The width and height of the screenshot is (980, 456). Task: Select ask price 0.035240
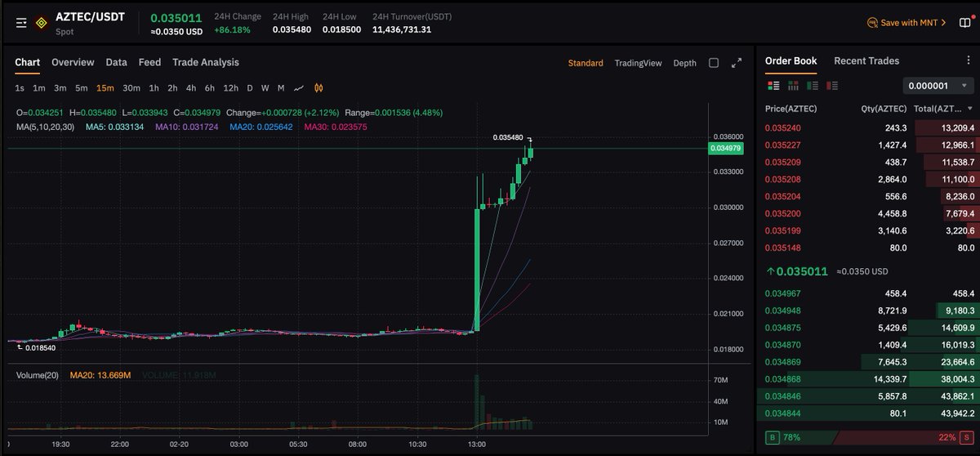pos(782,127)
